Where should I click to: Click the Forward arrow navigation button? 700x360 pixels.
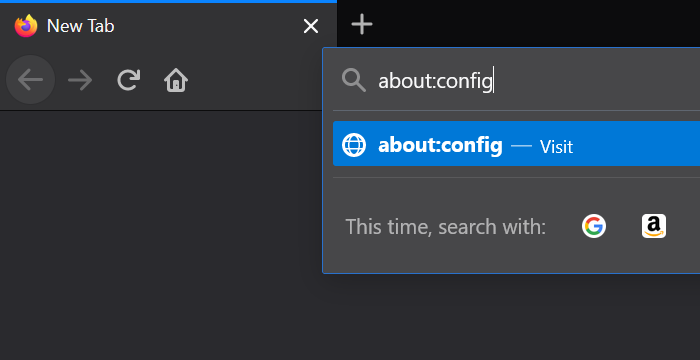point(80,80)
